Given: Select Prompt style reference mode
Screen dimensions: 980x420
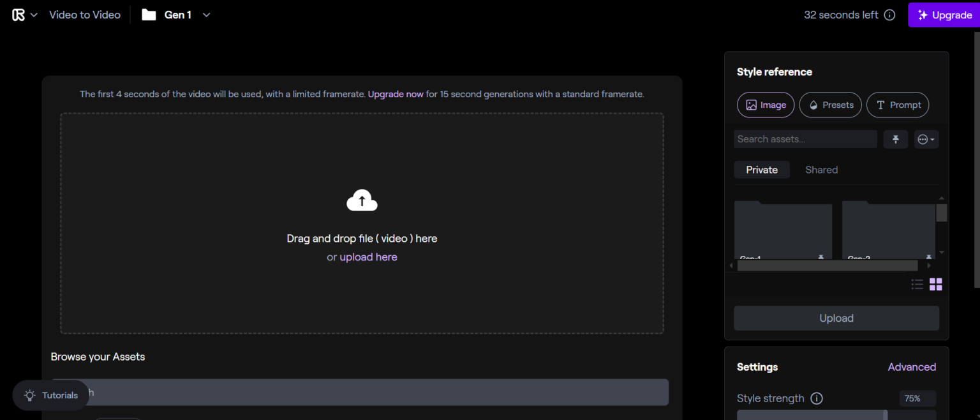Looking at the screenshot, I should pyautogui.click(x=897, y=105).
